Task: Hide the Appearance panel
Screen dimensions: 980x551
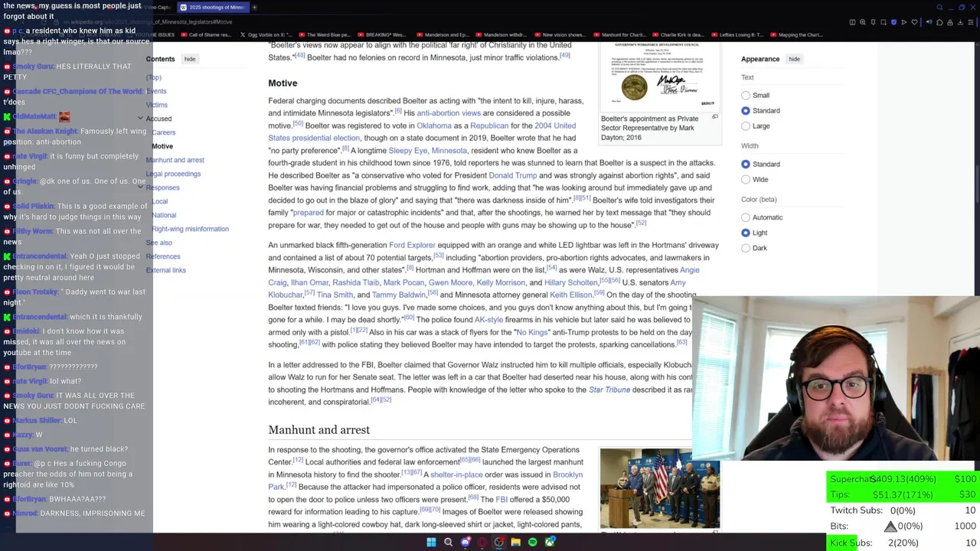Action: [795, 59]
